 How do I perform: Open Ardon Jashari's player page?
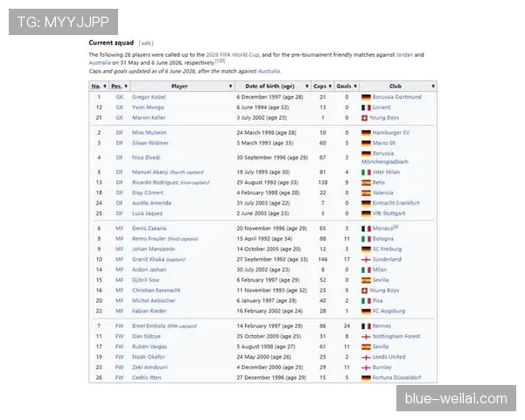pos(149,269)
